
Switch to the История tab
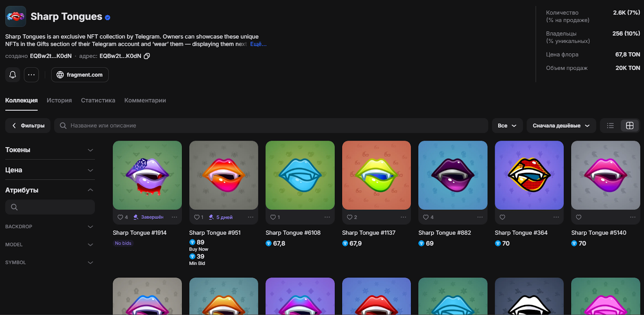(59, 100)
